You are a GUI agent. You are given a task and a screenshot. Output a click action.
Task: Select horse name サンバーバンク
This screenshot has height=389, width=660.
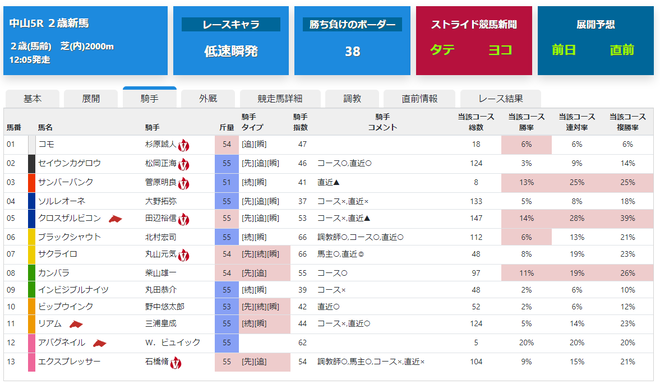click(66, 182)
